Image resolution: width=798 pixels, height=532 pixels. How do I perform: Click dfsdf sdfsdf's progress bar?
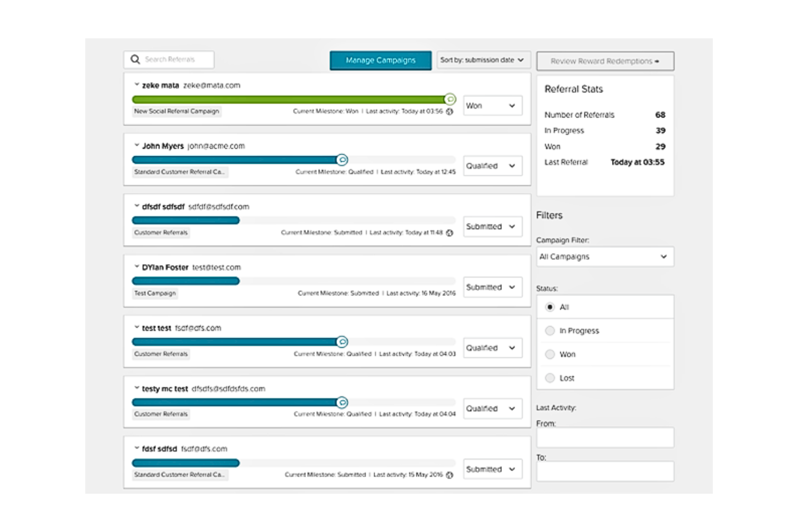click(185, 220)
